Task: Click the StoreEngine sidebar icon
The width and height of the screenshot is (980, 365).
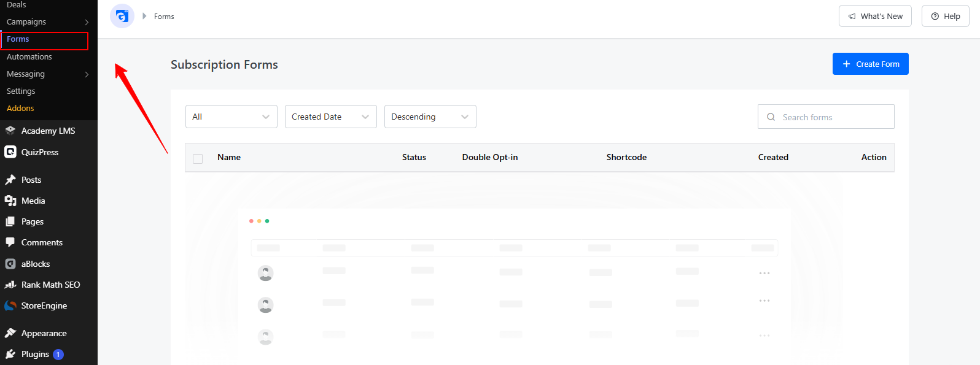Action: 10,305
